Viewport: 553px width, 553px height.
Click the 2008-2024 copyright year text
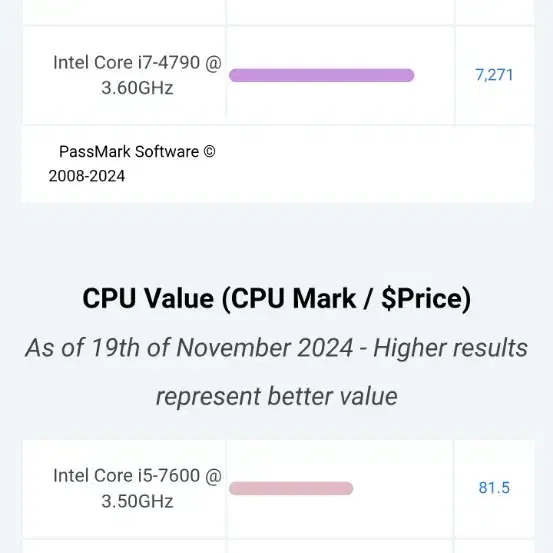87,176
